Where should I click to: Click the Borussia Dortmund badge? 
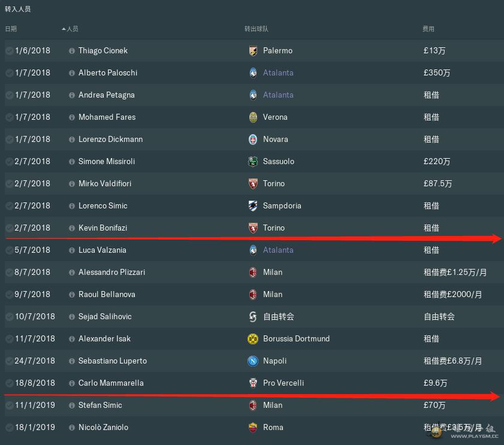pos(253,338)
